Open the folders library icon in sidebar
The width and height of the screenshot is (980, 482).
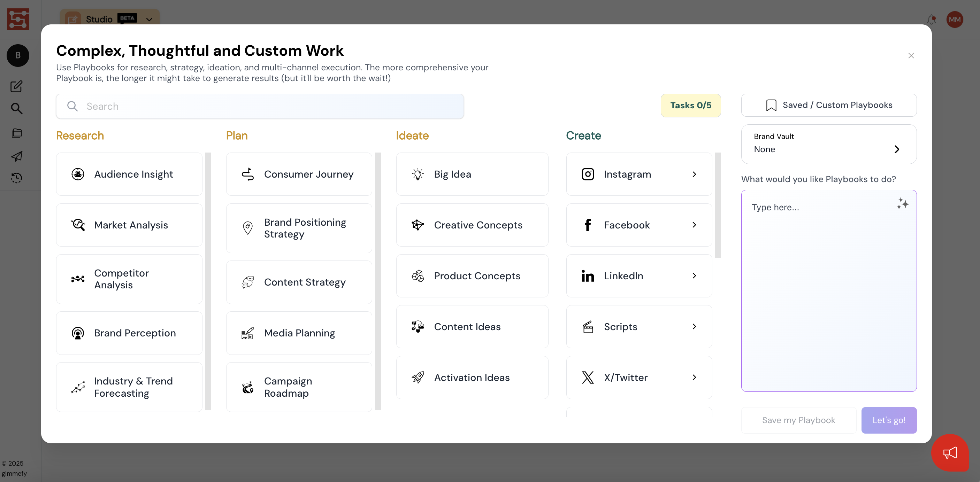coord(16,133)
